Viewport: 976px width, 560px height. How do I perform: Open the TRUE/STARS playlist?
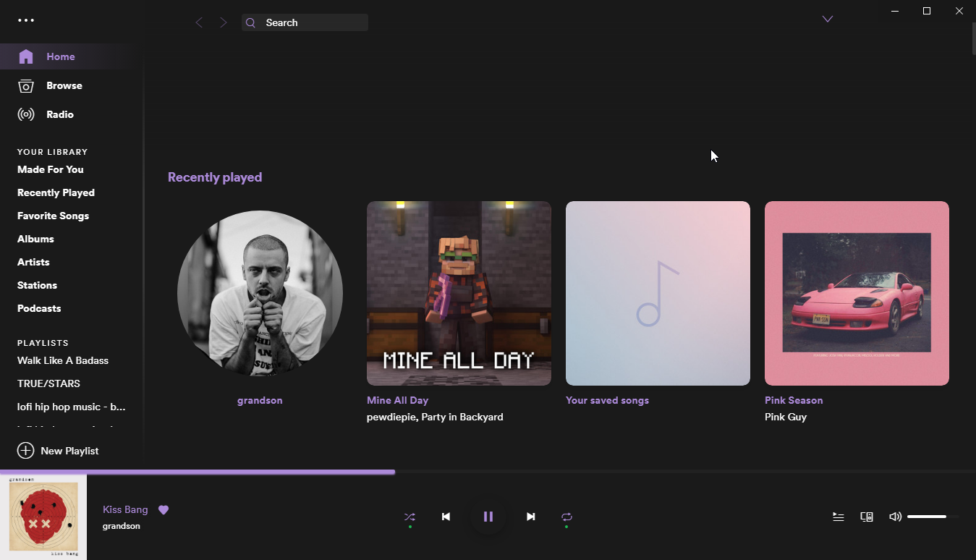click(x=48, y=383)
